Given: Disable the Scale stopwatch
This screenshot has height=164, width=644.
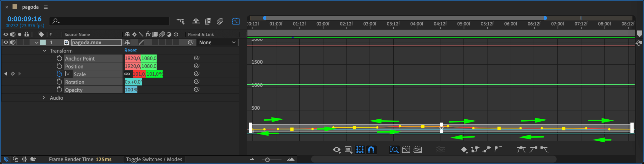Looking at the screenshot, I should click(59, 74).
